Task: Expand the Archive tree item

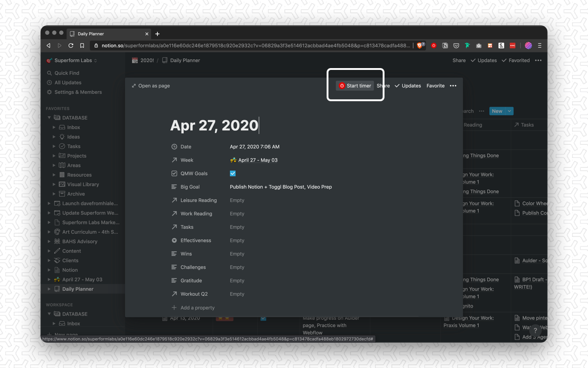Action: pyautogui.click(x=54, y=194)
